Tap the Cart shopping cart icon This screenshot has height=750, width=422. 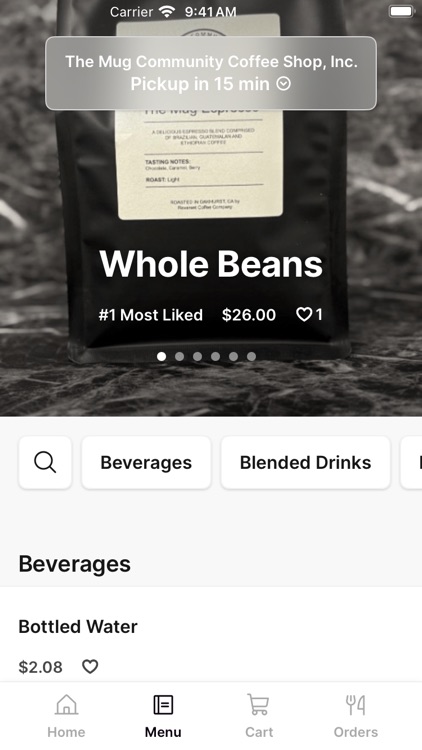(259, 705)
